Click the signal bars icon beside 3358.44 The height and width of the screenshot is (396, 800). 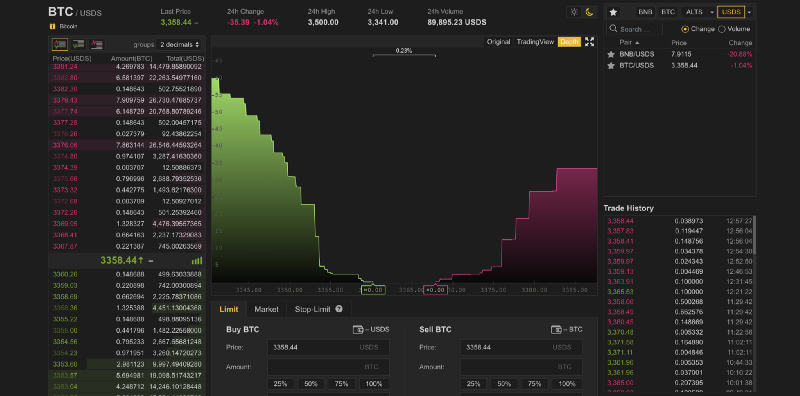[x=196, y=261]
